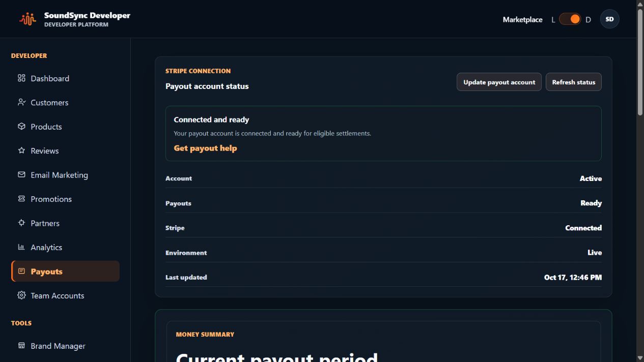
Task: Navigate to Reviews
Action: click(x=65, y=150)
